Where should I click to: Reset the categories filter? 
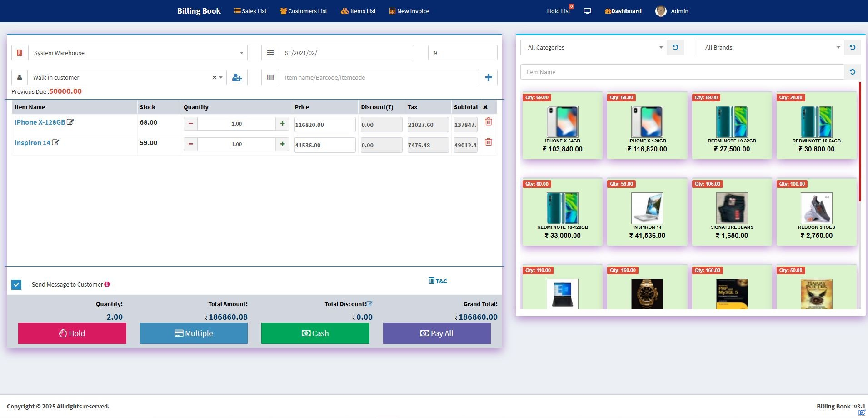coord(675,47)
